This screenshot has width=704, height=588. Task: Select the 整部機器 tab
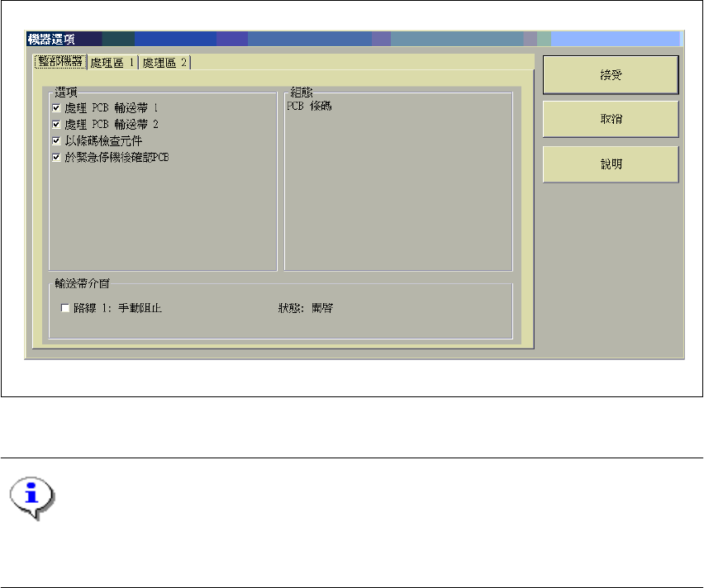(x=60, y=61)
